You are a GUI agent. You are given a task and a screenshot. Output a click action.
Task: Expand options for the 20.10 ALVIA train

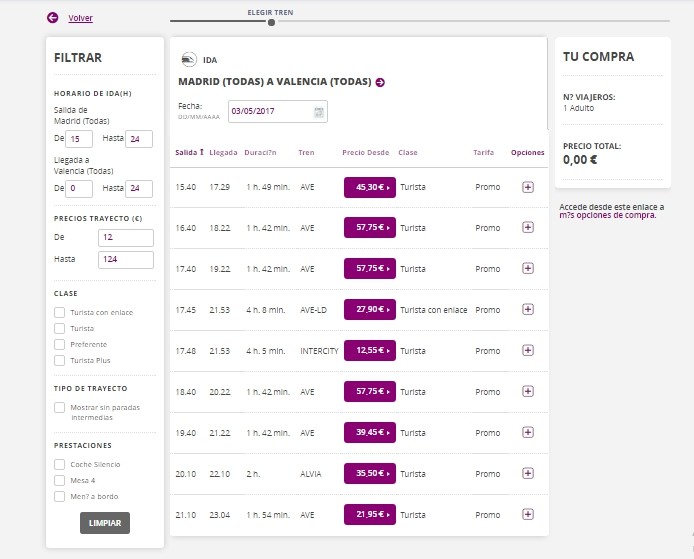point(528,473)
